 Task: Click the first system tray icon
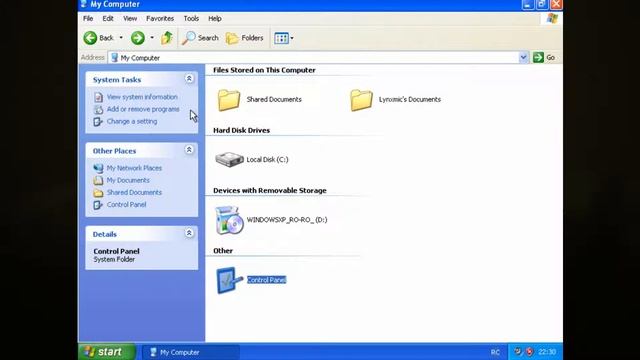(x=518, y=352)
